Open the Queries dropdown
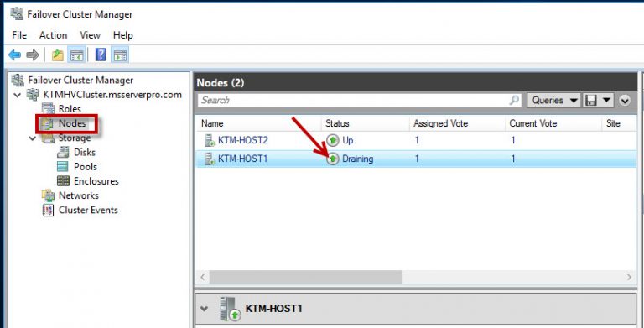The width and height of the screenshot is (644, 328). coord(553,101)
